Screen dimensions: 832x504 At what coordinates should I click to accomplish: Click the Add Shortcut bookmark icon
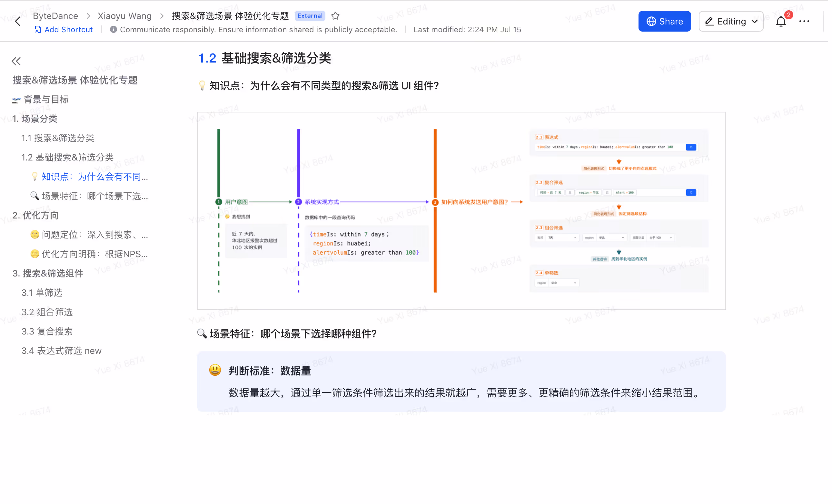[38, 30]
